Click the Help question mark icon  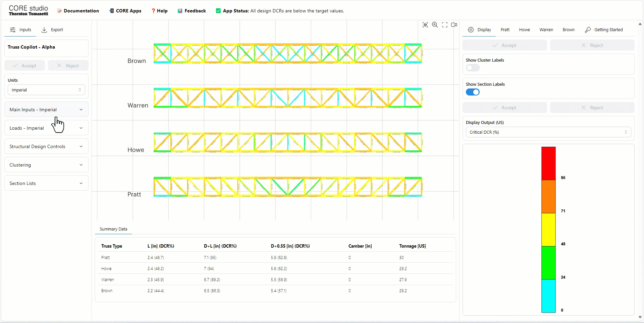tap(153, 11)
